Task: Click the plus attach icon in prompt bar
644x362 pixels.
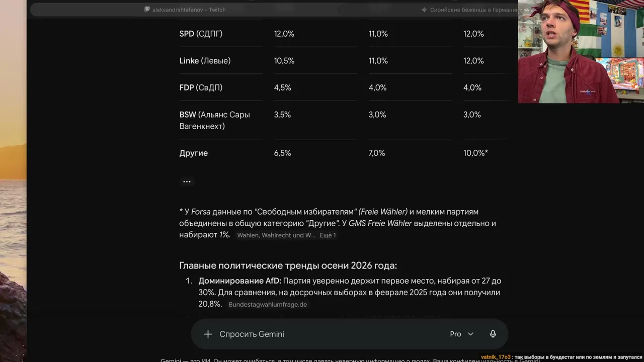Action: tap(208, 334)
